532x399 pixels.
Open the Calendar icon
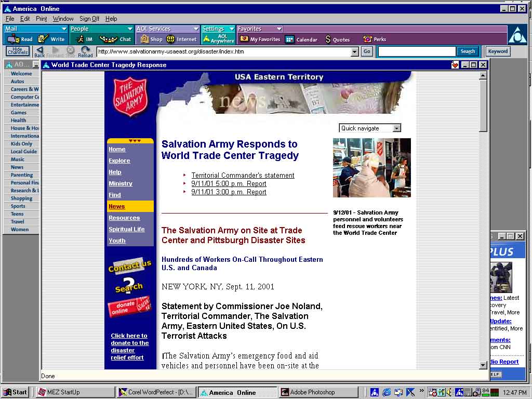301,39
